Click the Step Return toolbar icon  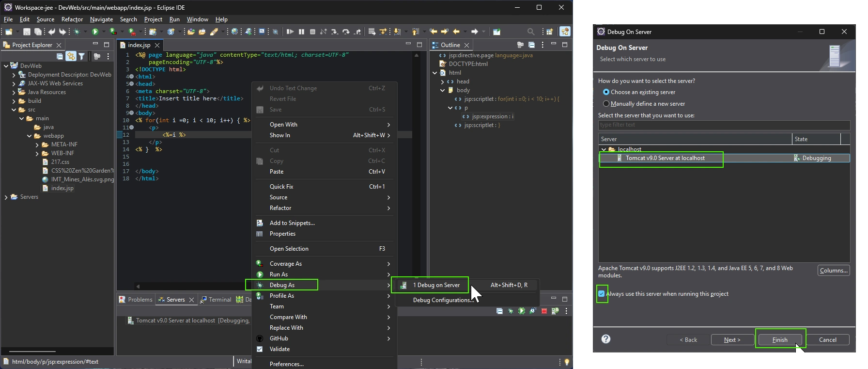(357, 32)
